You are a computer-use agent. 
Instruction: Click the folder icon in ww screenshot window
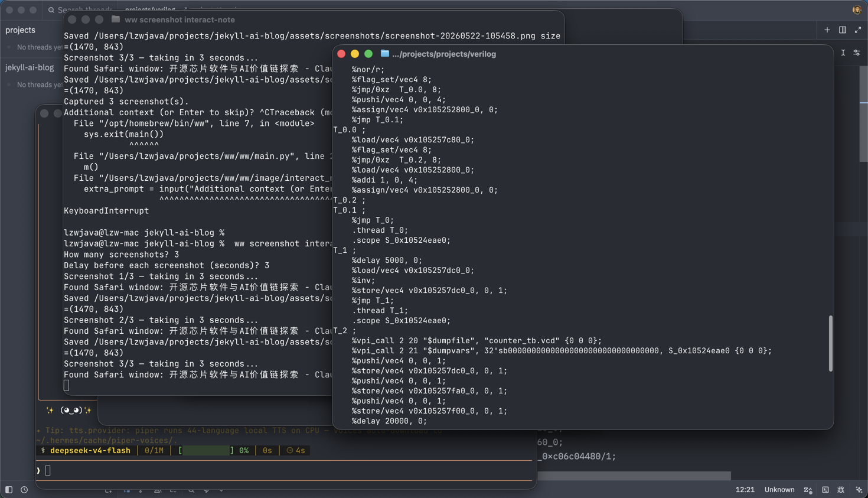tap(116, 19)
